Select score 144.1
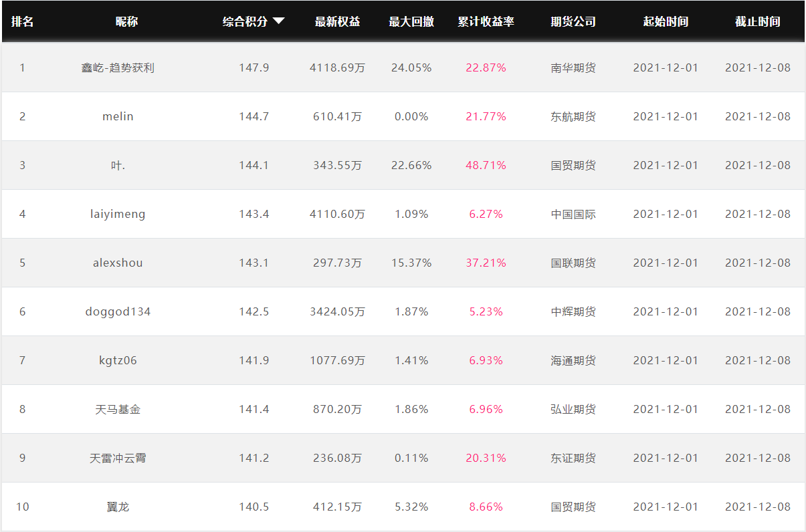806x532 pixels. 254,165
